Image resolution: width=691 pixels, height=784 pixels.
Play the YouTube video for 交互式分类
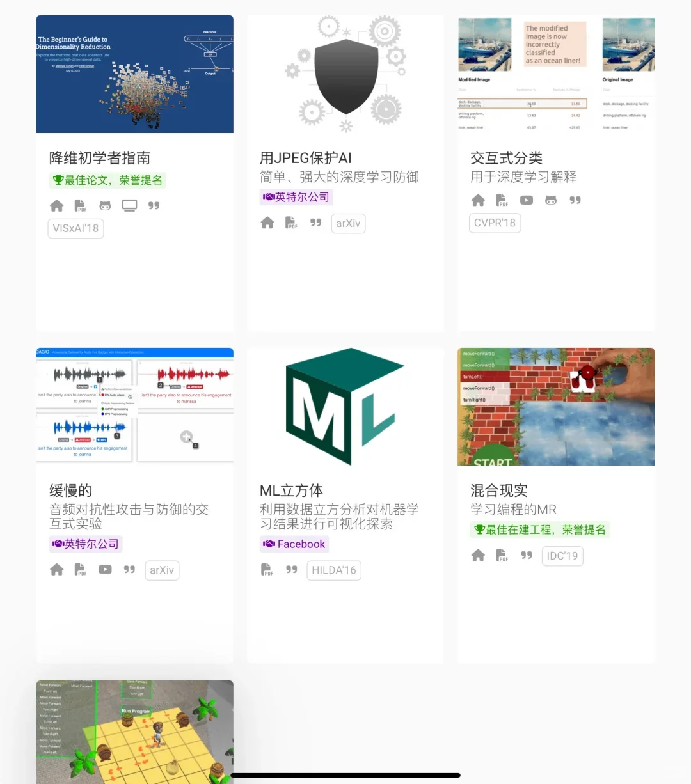tap(526, 200)
